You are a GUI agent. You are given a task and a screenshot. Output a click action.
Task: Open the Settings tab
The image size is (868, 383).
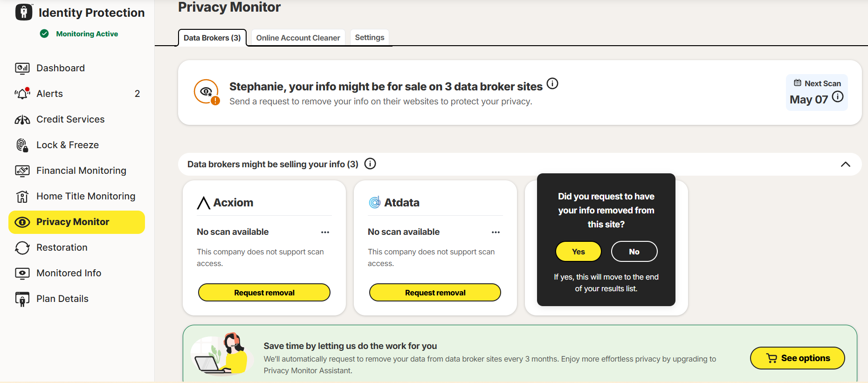(x=369, y=37)
